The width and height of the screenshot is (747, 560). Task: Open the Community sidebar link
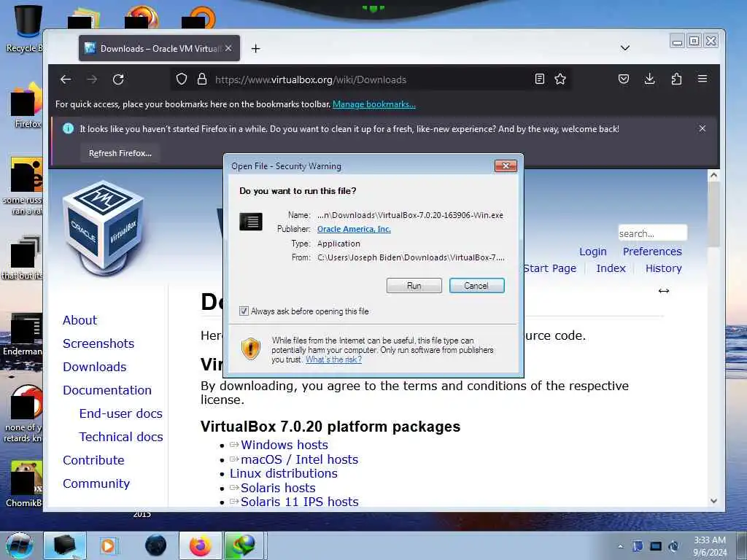click(96, 484)
